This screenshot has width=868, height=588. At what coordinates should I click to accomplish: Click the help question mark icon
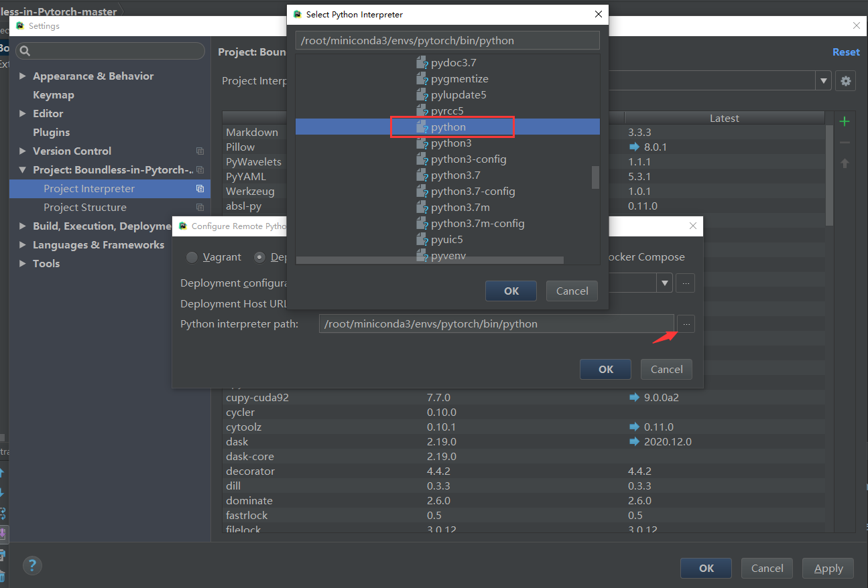click(32, 565)
